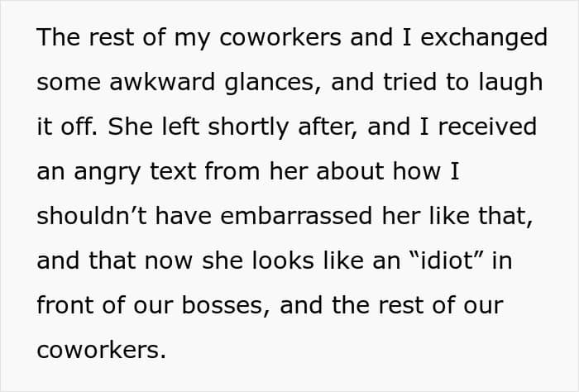The width and height of the screenshot is (579, 392).
Task: Click the word "shortly" in the text
Action: click(x=257, y=127)
